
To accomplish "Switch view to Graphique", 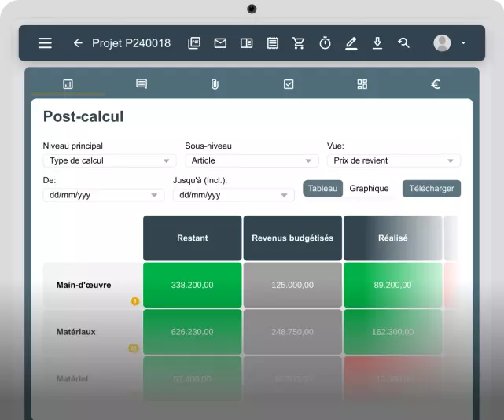I will [369, 189].
